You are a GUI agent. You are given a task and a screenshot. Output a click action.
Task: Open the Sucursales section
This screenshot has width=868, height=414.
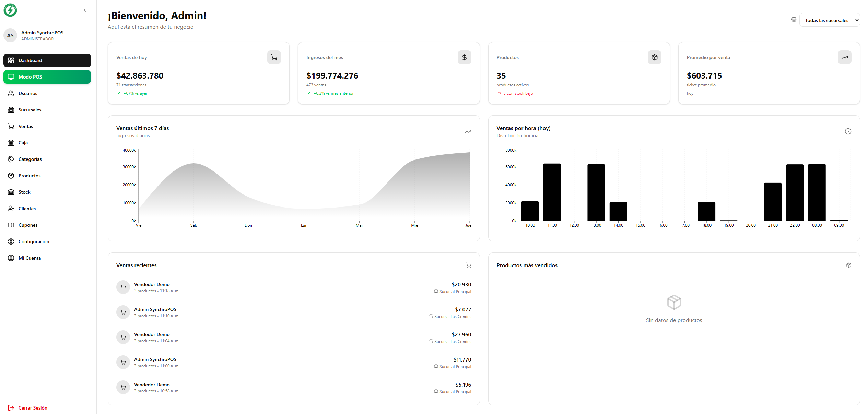click(47, 110)
